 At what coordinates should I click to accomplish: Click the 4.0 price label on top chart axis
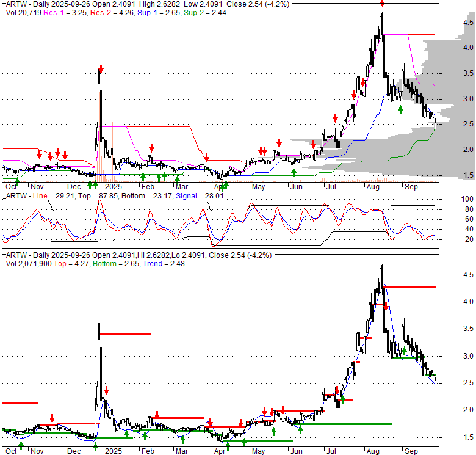pyautogui.click(x=468, y=48)
